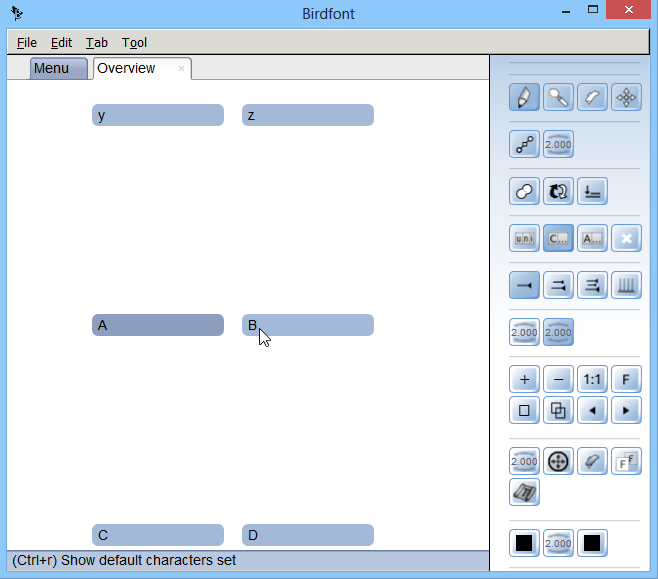Toggle the 'A...' available characters set button
658x579 pixels.
(592, 238)
